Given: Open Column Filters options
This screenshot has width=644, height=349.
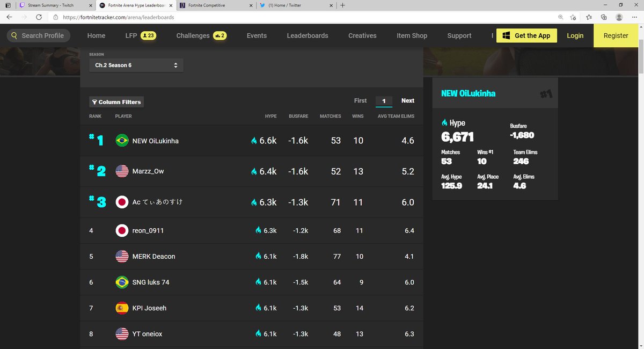Looking at the screenshot, I should [116, 102].
